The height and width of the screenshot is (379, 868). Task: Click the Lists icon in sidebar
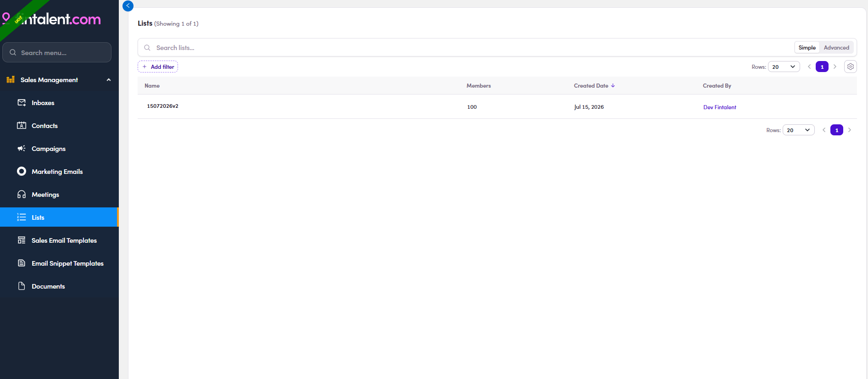(x=22, y=217)
